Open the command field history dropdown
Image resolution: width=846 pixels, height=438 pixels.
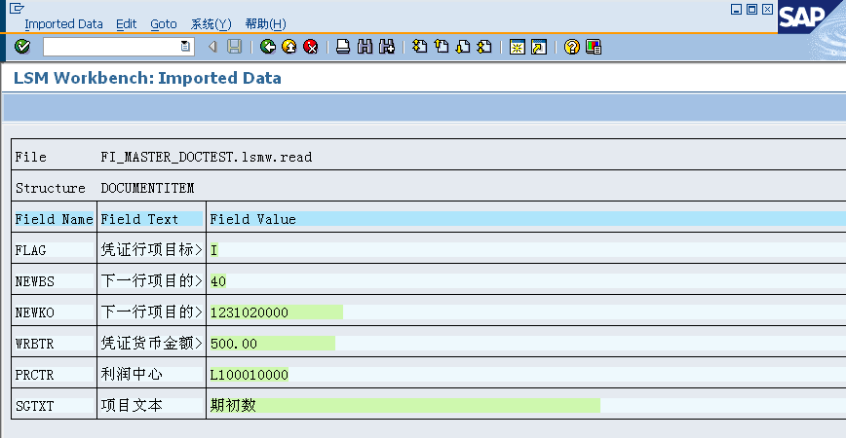pyautogui.click(x=185, y=47)
